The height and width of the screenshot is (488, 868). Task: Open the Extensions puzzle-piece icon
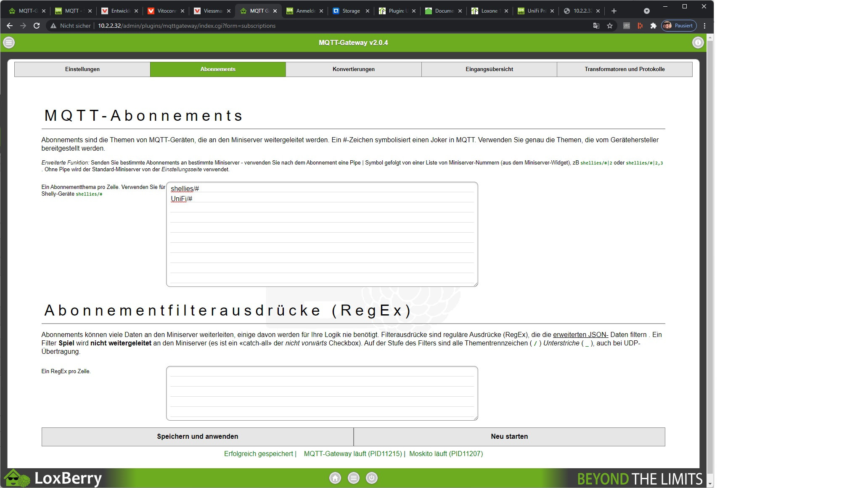[x=653, y=26]
